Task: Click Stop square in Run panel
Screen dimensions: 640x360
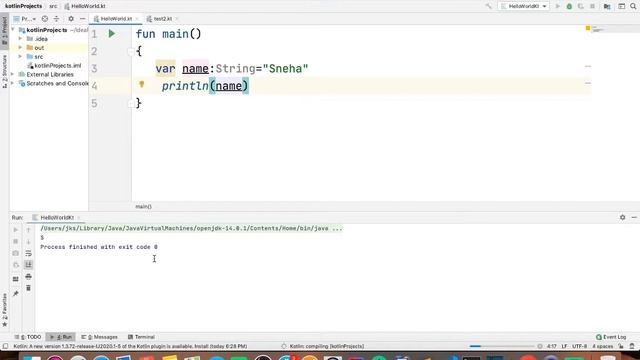Action: tap(16, 242)
